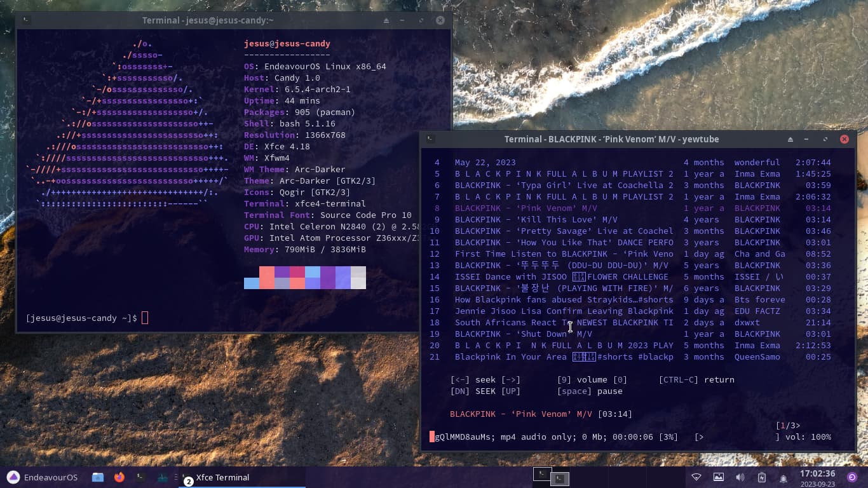
Task: Launch terminal from the panel launcher
Action: [x=140, y=477]
